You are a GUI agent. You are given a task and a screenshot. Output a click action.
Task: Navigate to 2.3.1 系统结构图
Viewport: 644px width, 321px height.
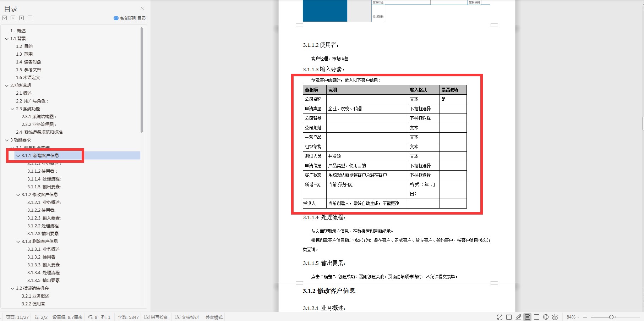tap(39, 117)
